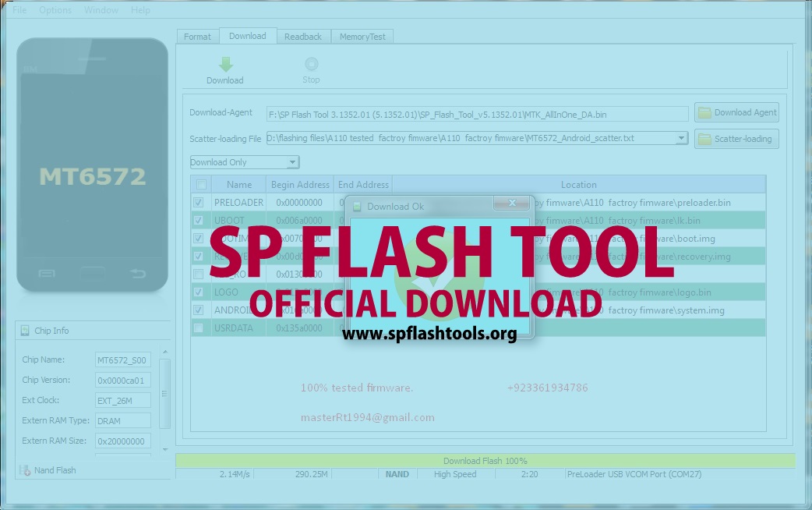Toggle the PRELOADER checkbox
Image resolution: width=812 pixels, height=510 pixels.
pyautogui.click(x=199, y=202)
